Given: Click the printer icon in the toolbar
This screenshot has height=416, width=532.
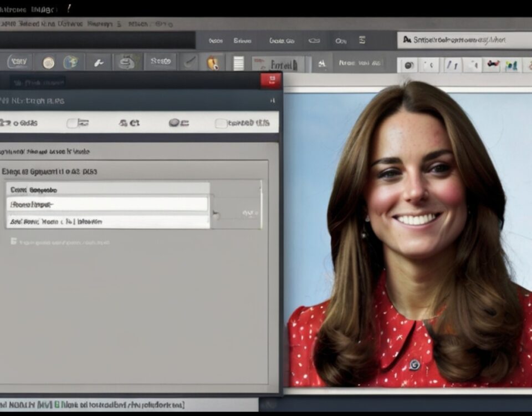Looking at the screenshot, I should point(127,62).
